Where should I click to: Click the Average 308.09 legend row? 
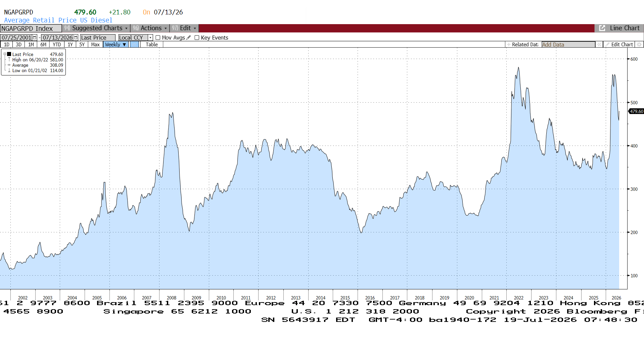point(36,65)
